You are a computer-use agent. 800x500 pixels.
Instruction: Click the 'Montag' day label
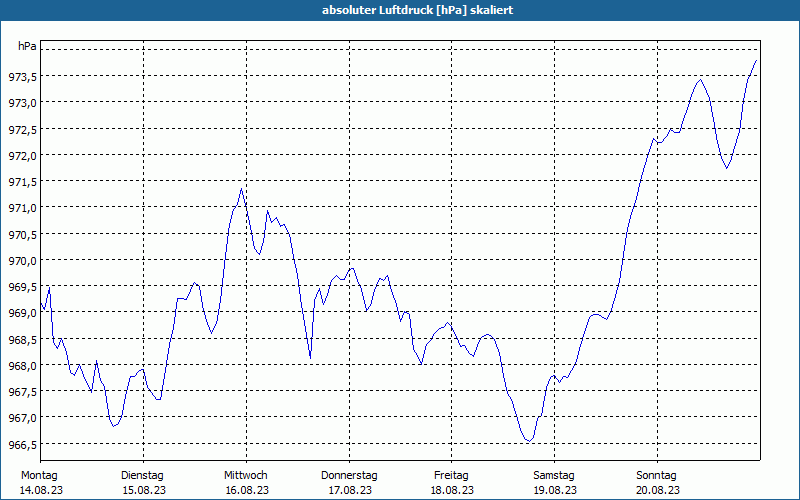pos(39,476)
